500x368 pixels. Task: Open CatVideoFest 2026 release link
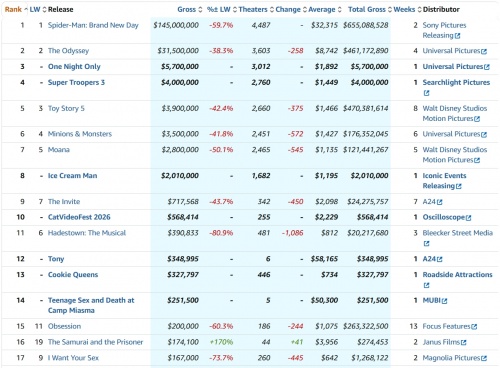[79, 217]
